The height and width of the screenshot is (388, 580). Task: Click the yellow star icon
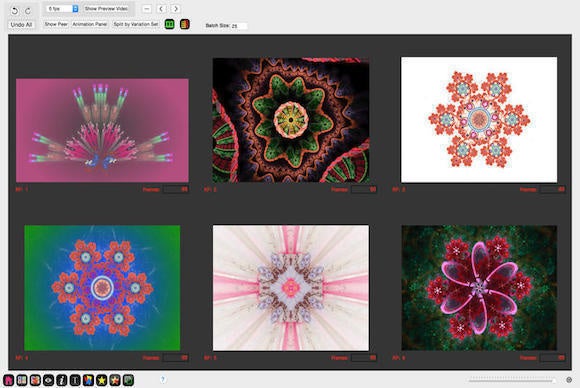pyautogui.click(x=102, y=380)
